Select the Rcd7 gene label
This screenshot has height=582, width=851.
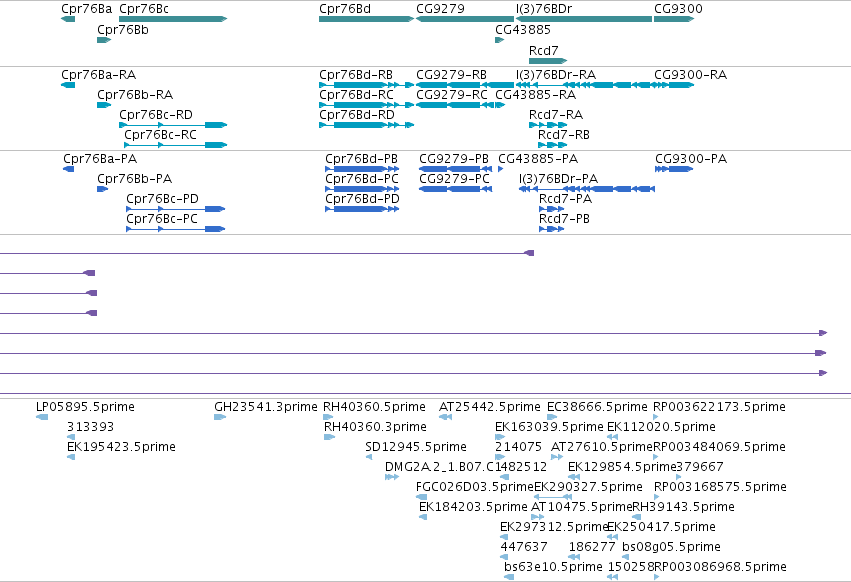[x=543, y=50]
